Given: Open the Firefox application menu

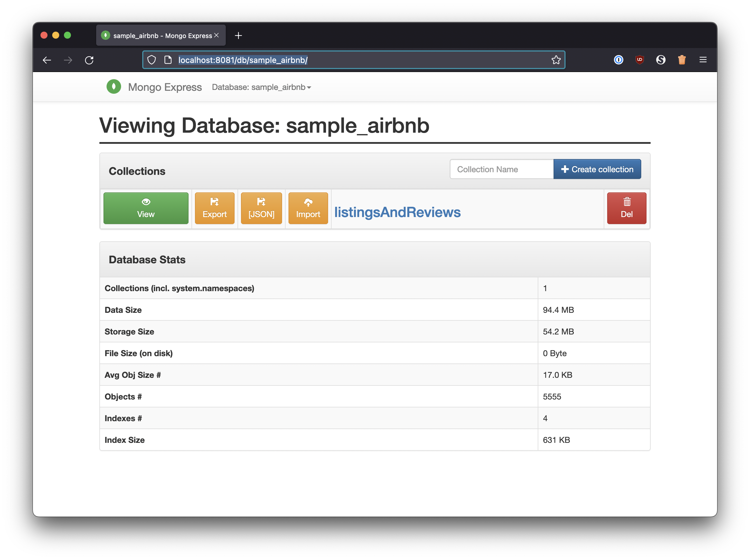Looking at the screenshot, I should click(x=703, y=60).
